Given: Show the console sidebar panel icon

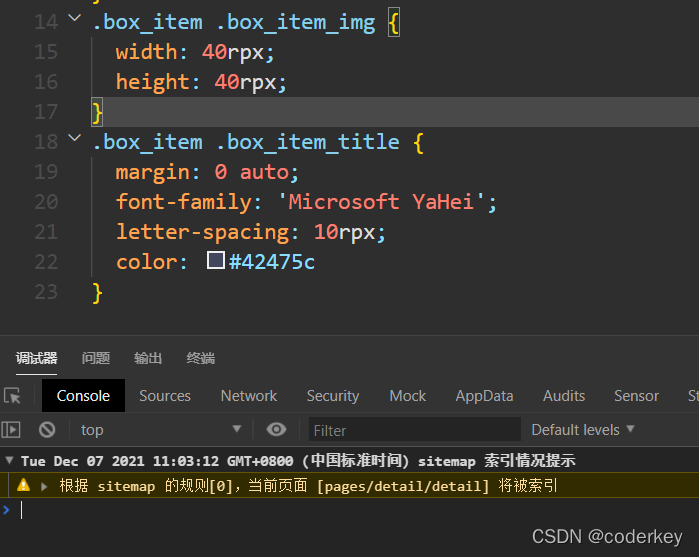Looking at the screenshot, I should 11,430.
